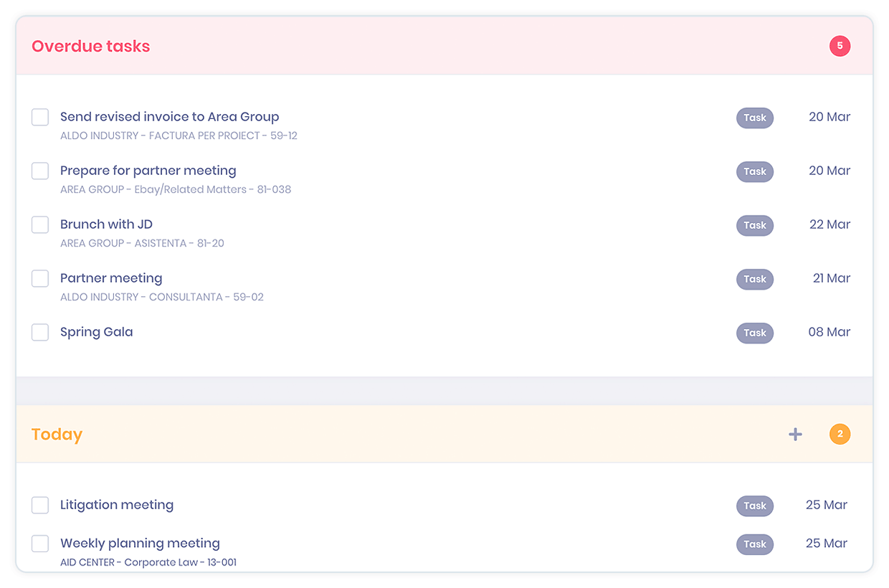Open the Spring Gala task title
The image size is (889, 588).
pyautogui.click(x=96, y=332)
